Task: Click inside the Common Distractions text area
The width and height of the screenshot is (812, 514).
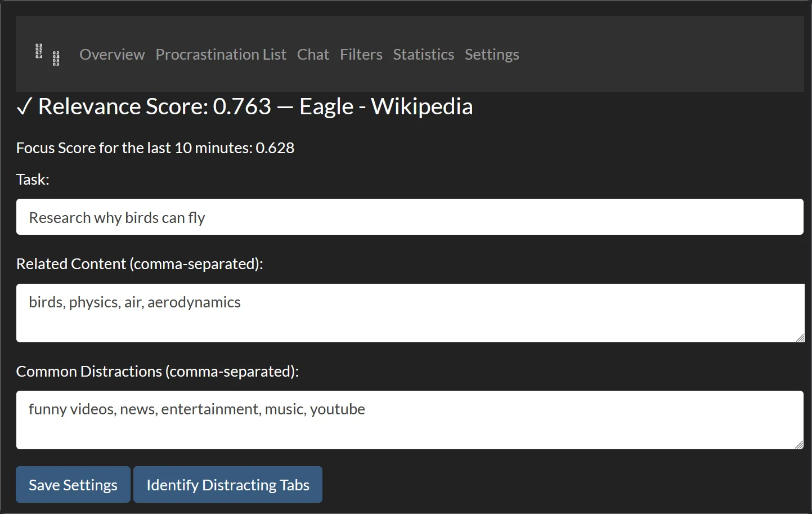Action: point(410,420)
